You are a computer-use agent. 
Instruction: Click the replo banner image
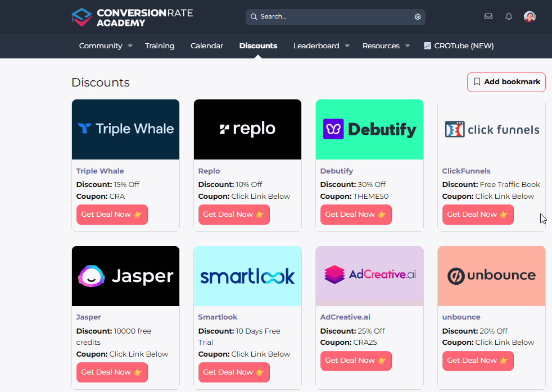coord(247,129)
